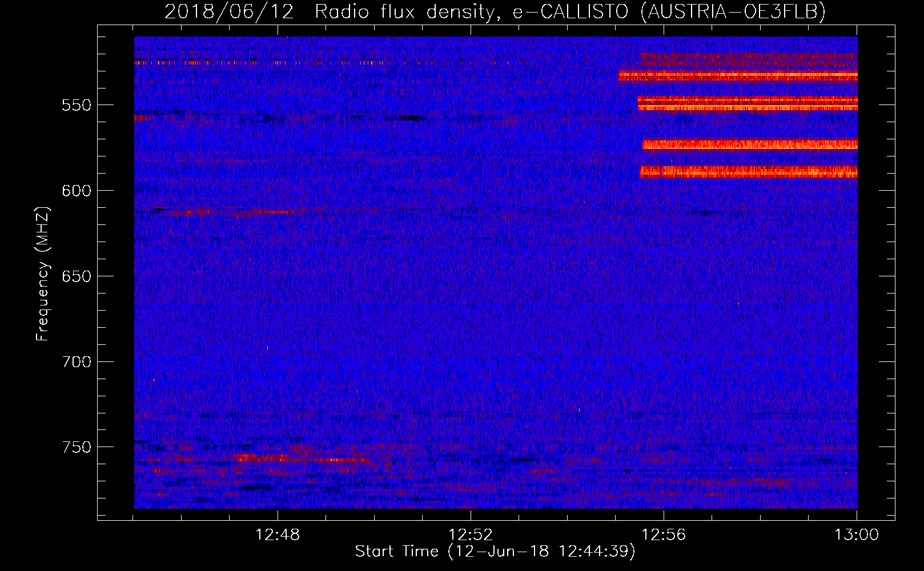Image resolution: width=924 pixels, height=571 pixels.
Task: Select the 600 frequency axis label
Action: tap(77, 191)
